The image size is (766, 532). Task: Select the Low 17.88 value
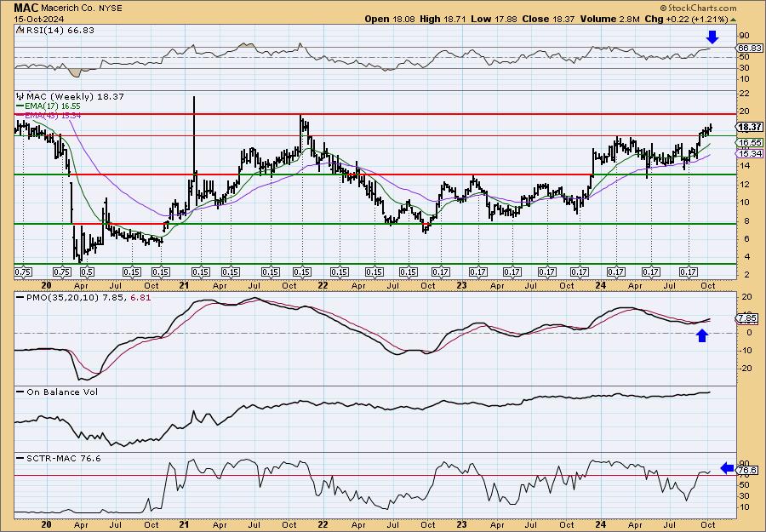(x=493, y=19)
